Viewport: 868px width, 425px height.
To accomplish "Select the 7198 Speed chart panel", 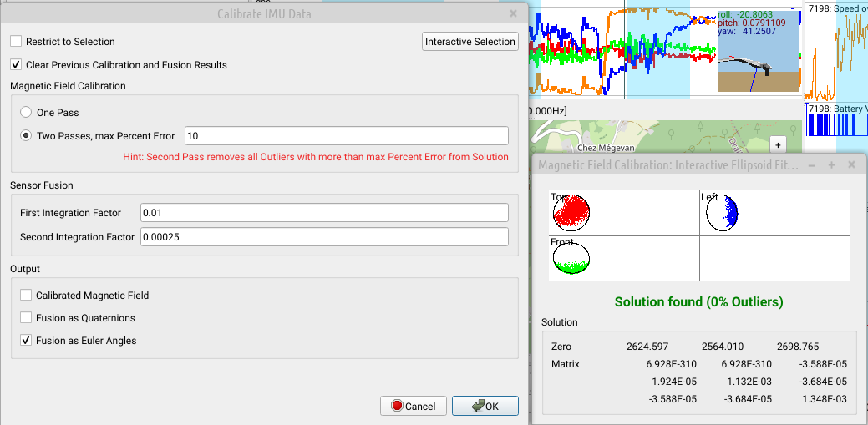I will pyautogui.click(x=836, y=51).
